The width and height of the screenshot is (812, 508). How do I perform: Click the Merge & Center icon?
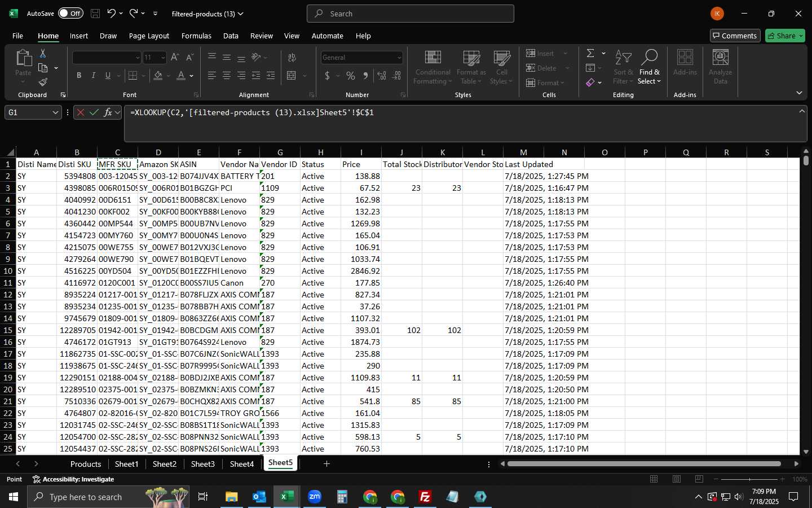292,75
